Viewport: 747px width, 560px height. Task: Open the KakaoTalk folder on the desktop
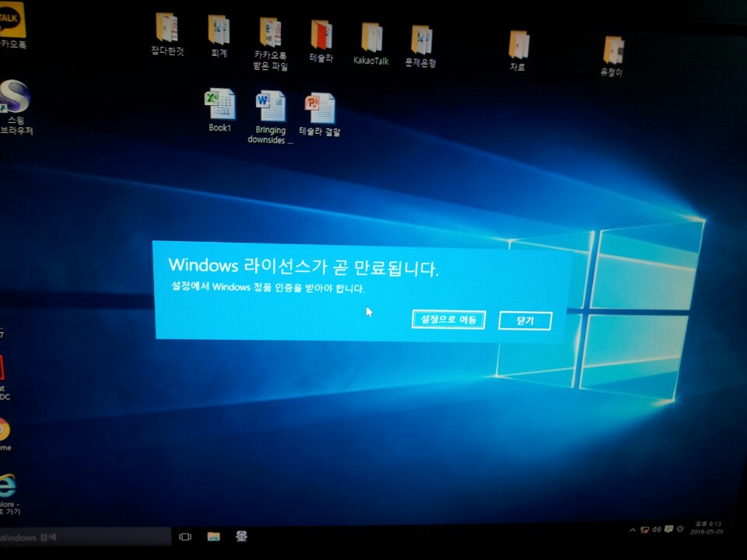tap(371, 44)
